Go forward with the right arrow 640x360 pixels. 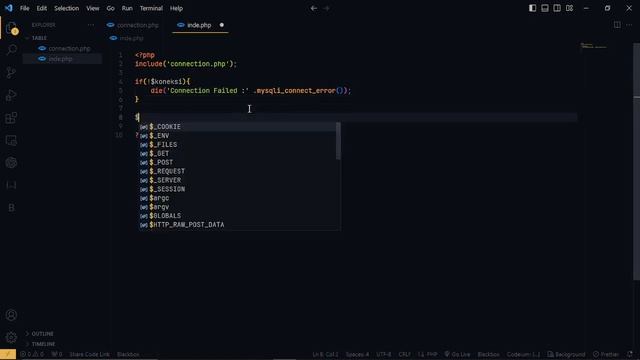tap(326, 8)
